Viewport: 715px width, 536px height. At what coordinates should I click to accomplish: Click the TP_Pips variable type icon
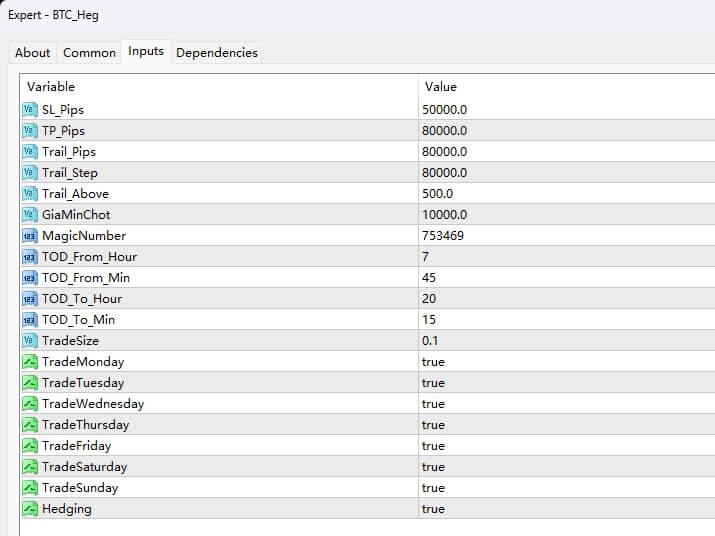point(30,131)
